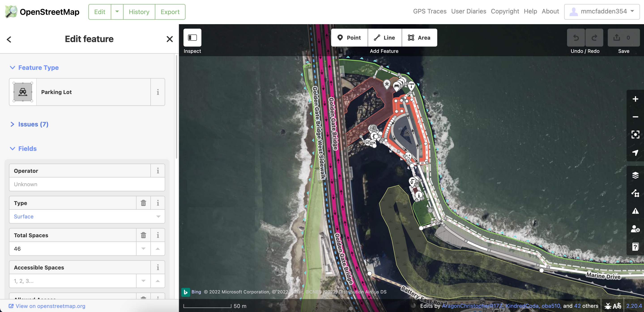644x312 pixels.
Task: Open the Issues warning triangle panel
Action: pyautogui.click(x=635, y=211)
